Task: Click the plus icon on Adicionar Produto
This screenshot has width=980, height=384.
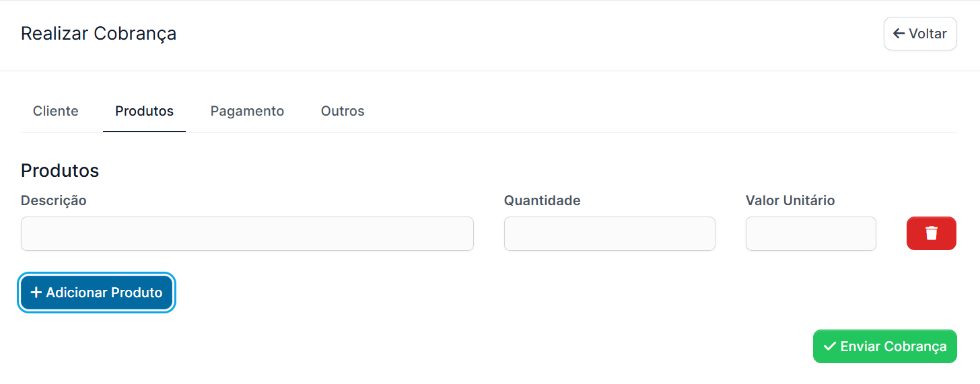Action: point(36,293)
